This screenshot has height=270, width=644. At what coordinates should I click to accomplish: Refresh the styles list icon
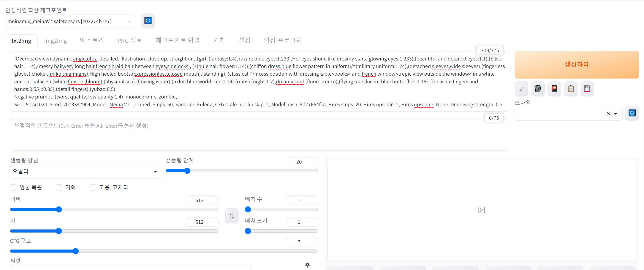(632, 113)
